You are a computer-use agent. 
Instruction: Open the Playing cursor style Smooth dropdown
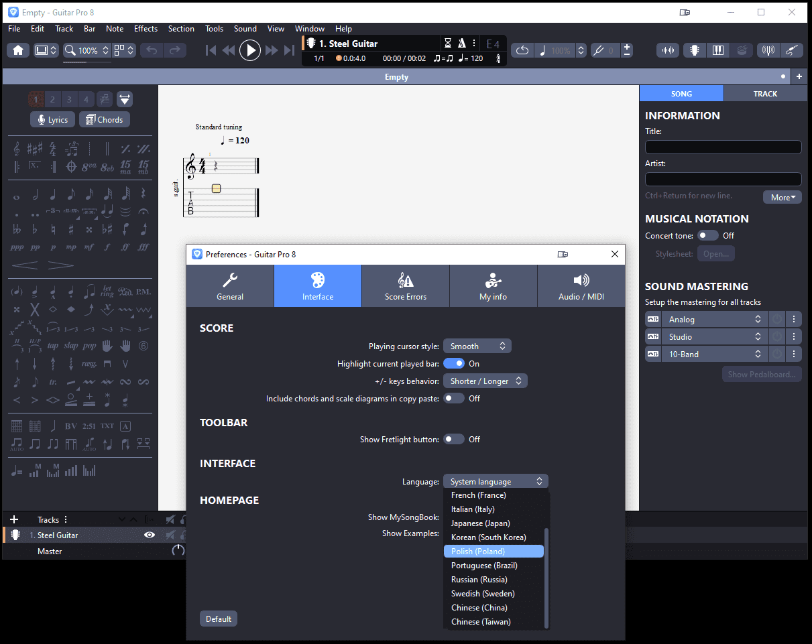tap(477, 346)
